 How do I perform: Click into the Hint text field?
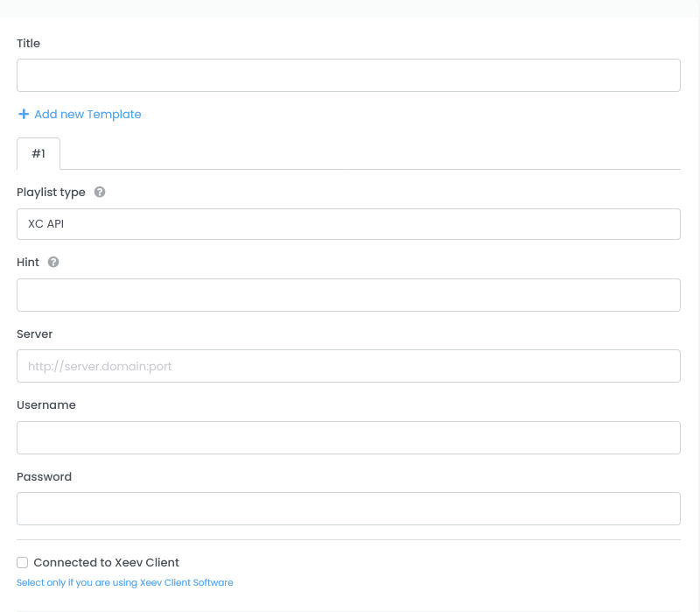pyautogui.click(x=348, y=295)
